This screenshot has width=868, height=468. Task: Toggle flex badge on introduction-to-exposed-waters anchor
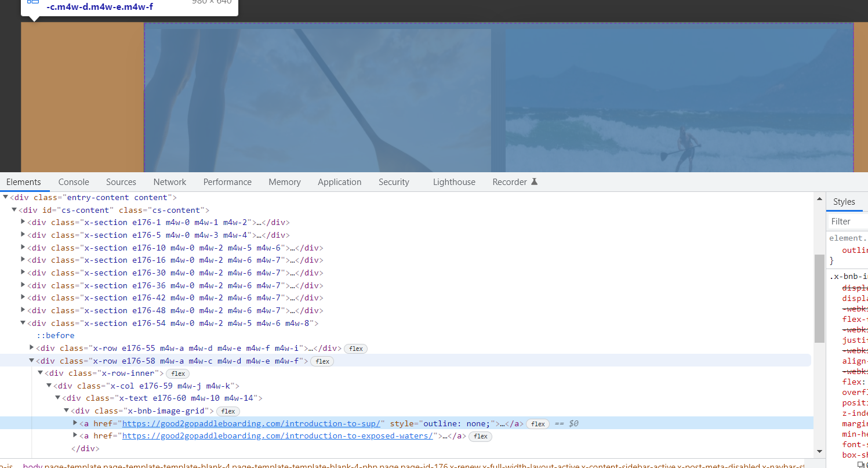(480, 436)
